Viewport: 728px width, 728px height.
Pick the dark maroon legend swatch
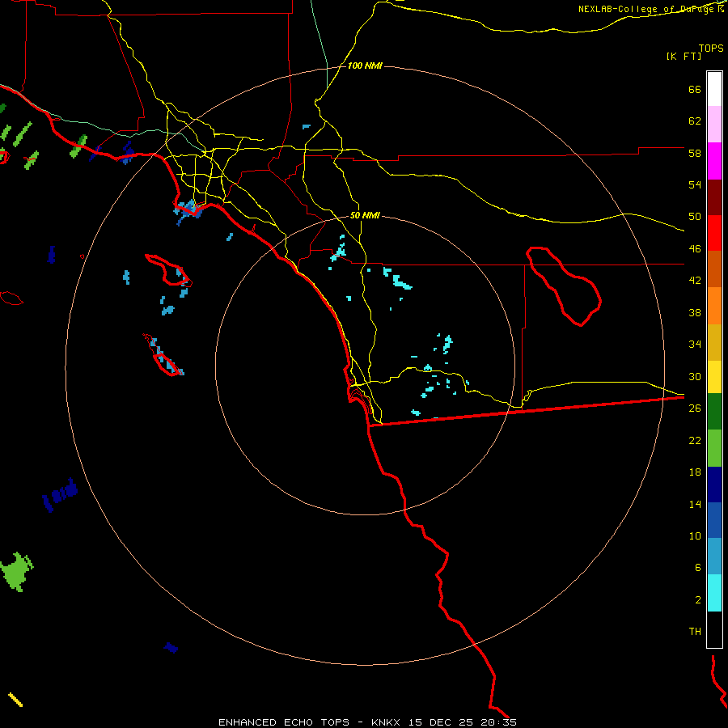[x=714, y=197]
